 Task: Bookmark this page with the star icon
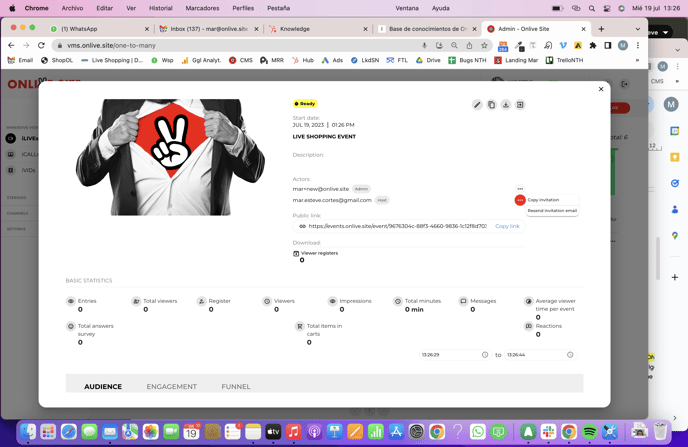[x=484, y=45]
